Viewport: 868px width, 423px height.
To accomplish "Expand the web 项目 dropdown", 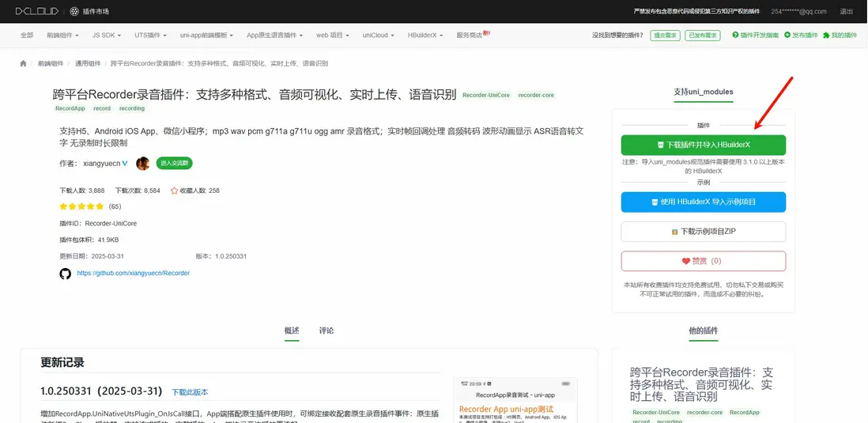I will click(333, 35).
